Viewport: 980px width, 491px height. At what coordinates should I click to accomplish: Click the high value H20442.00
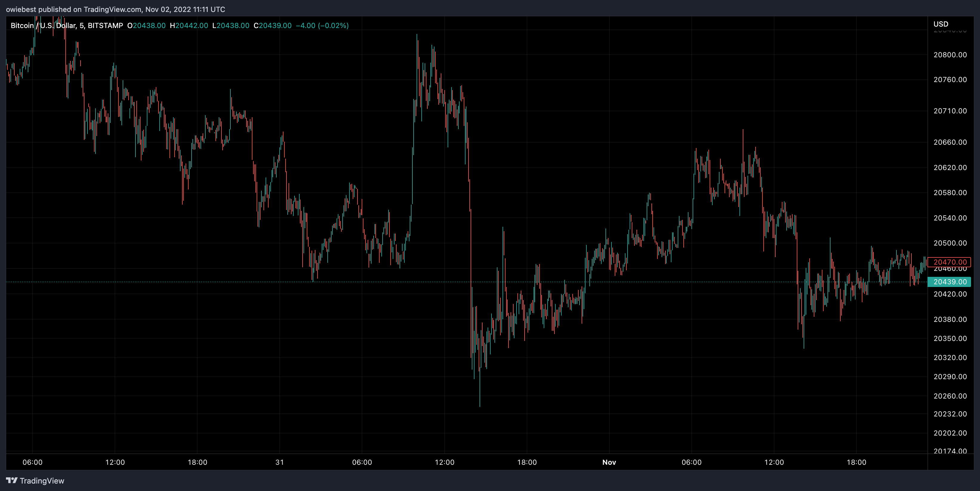point(189,25)
